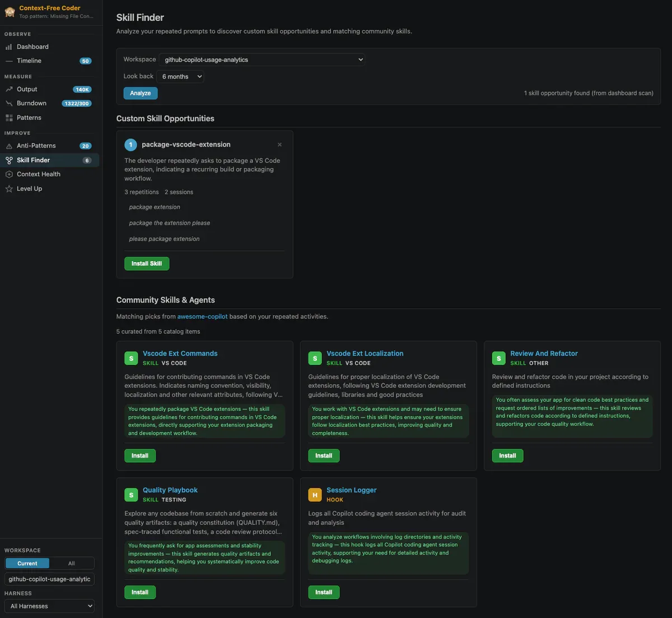Click the package-vscode-extension card title
Screen dimensions: 672x618
pos(186,145)
